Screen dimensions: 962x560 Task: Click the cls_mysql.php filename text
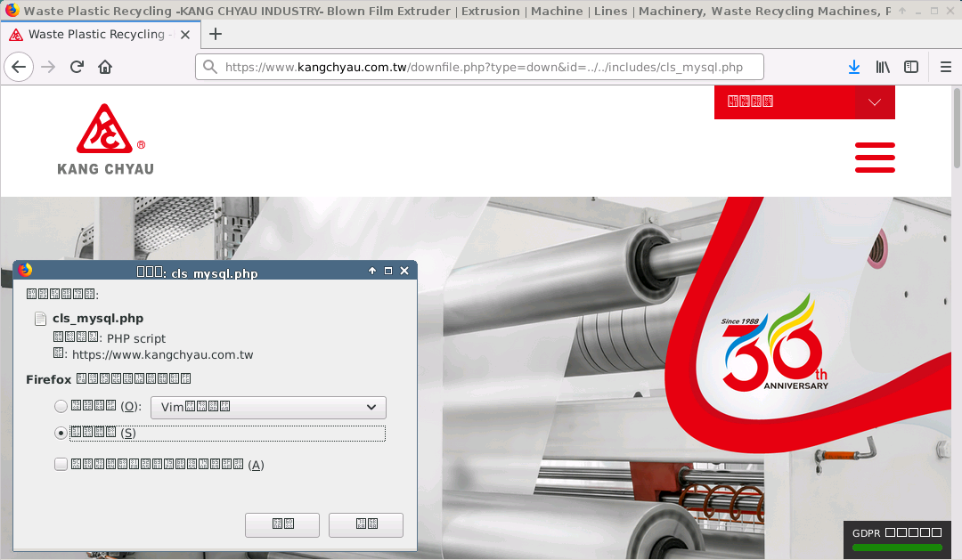[x=98, y=319]
